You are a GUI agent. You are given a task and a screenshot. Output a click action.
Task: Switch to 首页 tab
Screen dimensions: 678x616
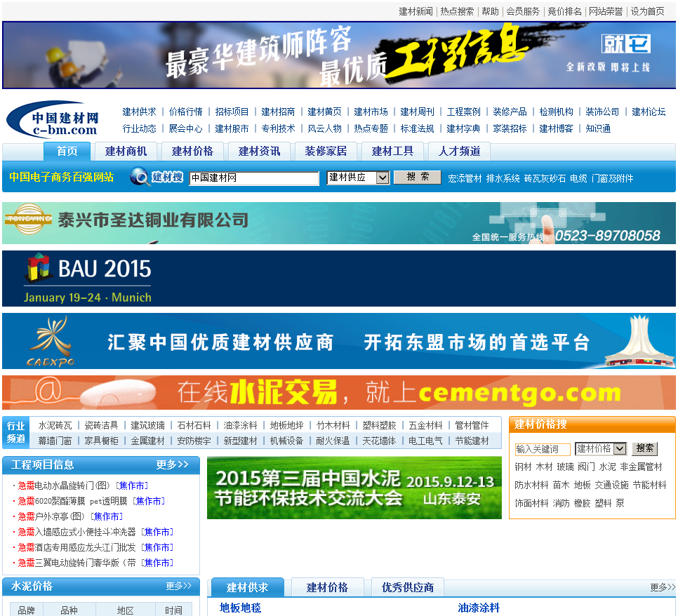click(67, 152)
